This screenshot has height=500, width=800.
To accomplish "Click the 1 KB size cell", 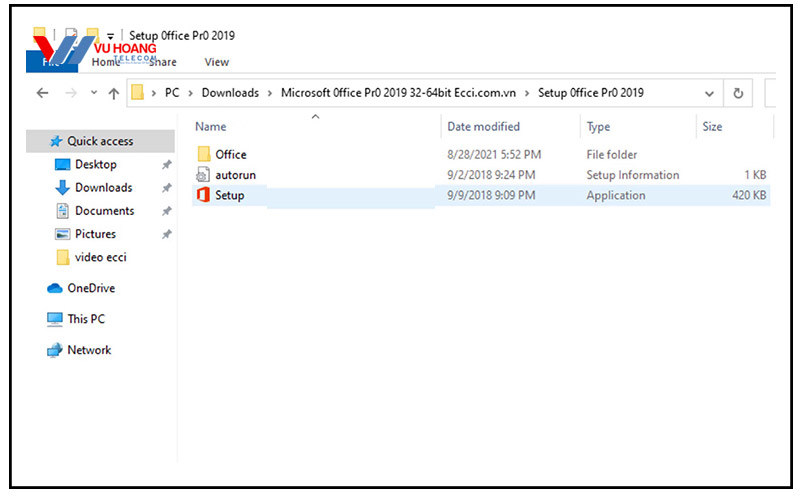I will click(x=755, y=175).
